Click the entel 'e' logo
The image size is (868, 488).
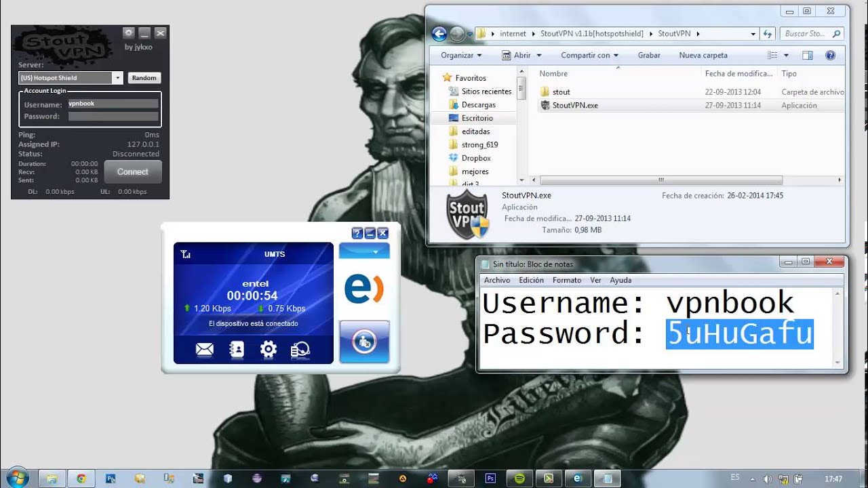[364, 289]
